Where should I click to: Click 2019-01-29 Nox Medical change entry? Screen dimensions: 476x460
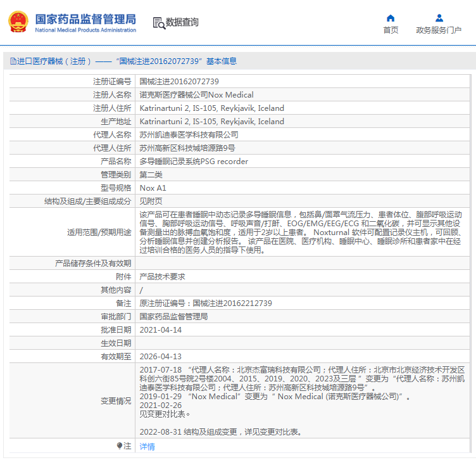[275, 397]
